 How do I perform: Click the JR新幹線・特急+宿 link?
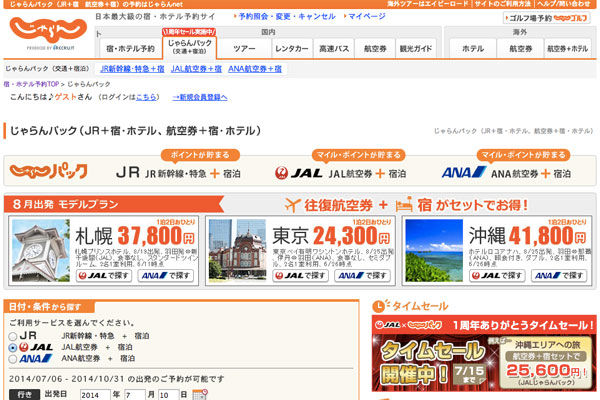(x=132, y=69)
